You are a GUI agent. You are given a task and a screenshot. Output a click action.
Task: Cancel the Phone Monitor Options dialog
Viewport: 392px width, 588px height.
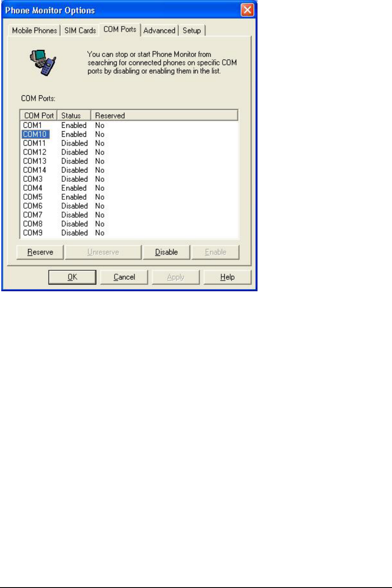(124, 277)
